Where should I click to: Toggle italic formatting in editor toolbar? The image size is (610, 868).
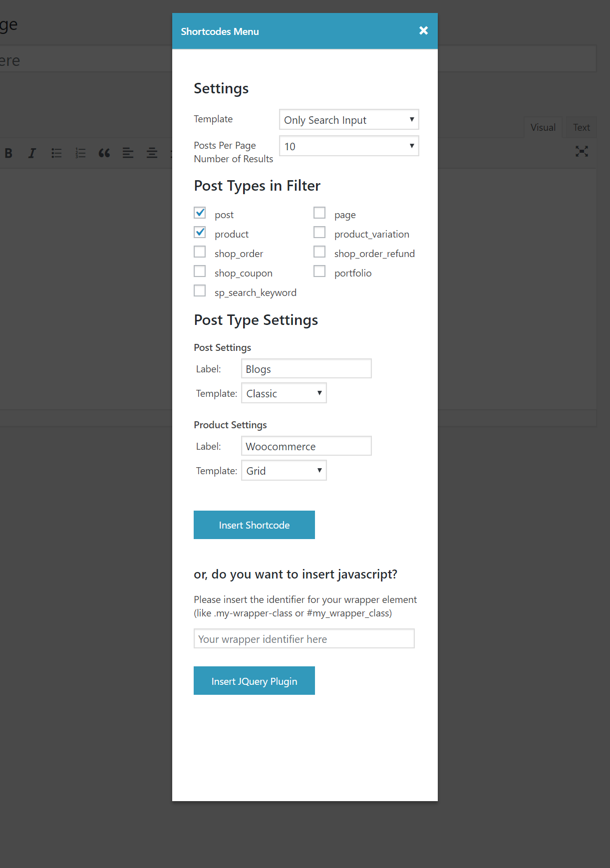[32, 153]
